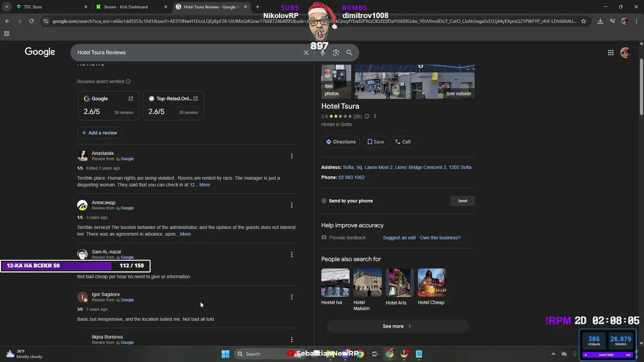Open the Google apps grid

click(x=610, y=52)
